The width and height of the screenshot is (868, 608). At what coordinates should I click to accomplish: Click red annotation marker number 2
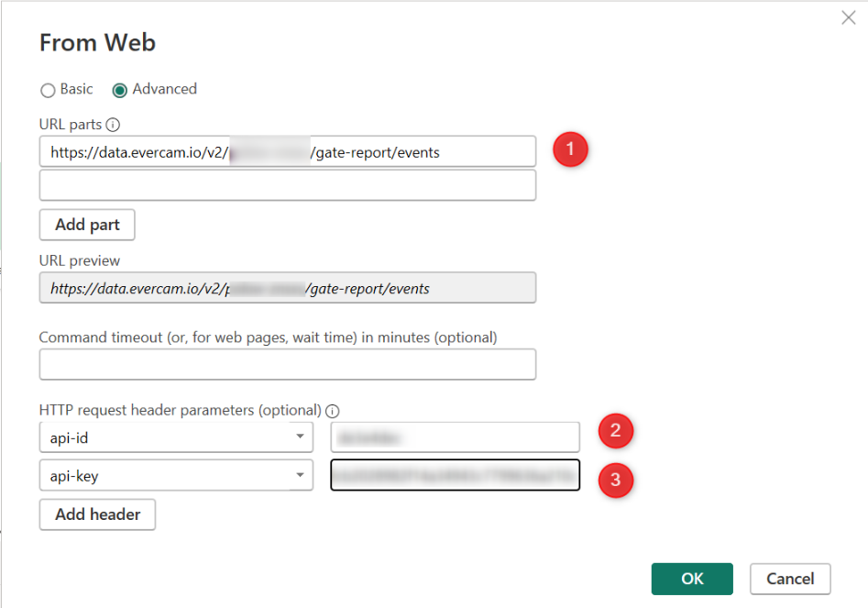(616, 431)
